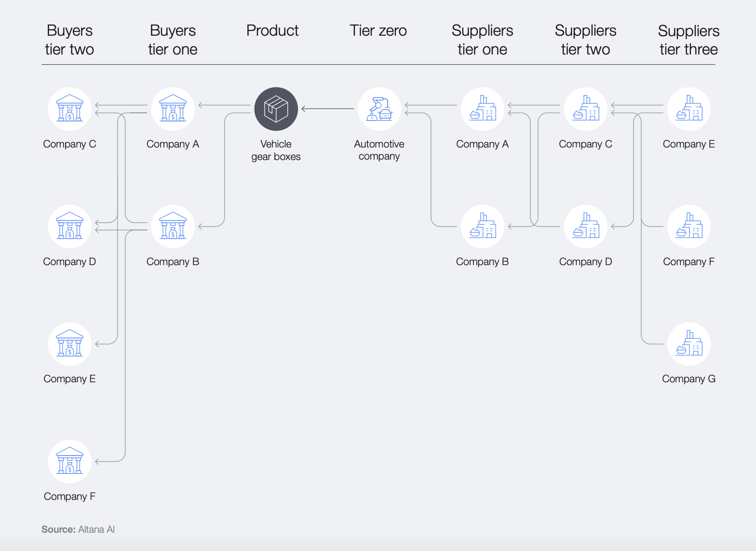Click 'Company D' label under Buyers tier two
The width and height of the screenshot is (756, 551).
[69, 262]
